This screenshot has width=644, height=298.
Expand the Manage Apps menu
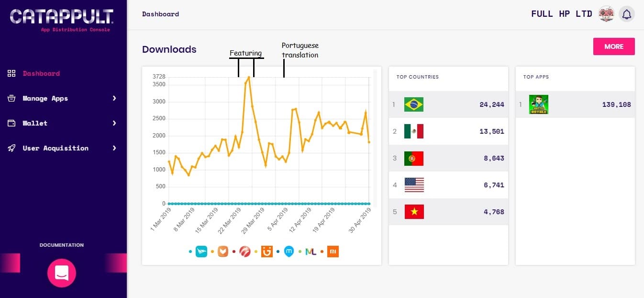44,98
